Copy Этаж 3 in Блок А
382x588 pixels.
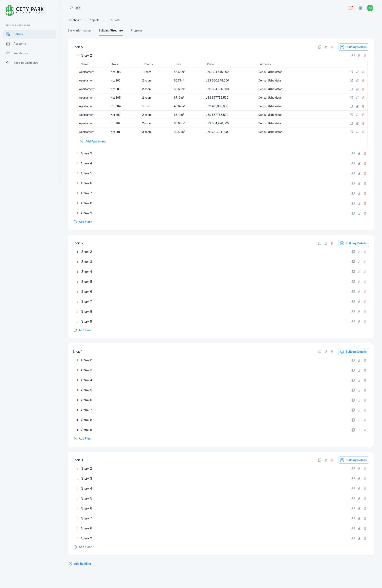pos(353,153)
